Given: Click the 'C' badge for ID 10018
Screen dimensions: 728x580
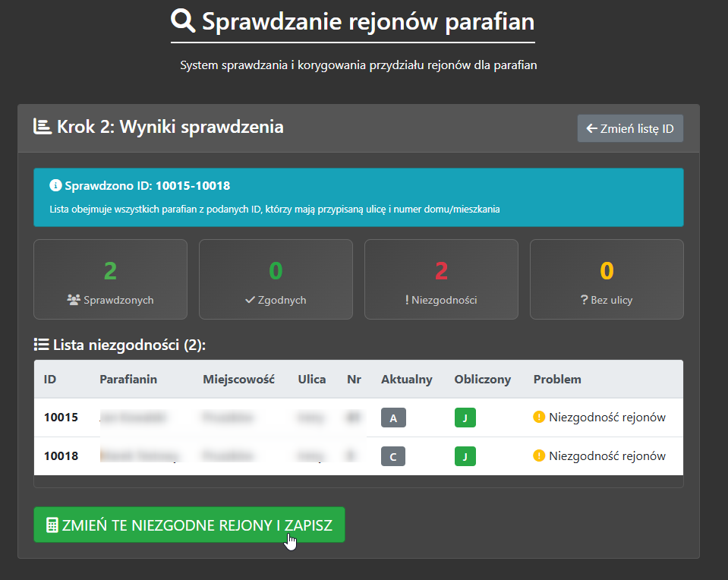Looking at the screenshot, I should click(x=393, y=455).
